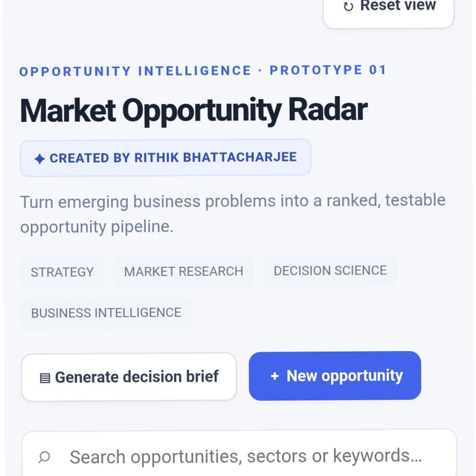The width and height of the screenshot is (476, 476).
Task: Click the Reset view button
Action: [388, 10]
